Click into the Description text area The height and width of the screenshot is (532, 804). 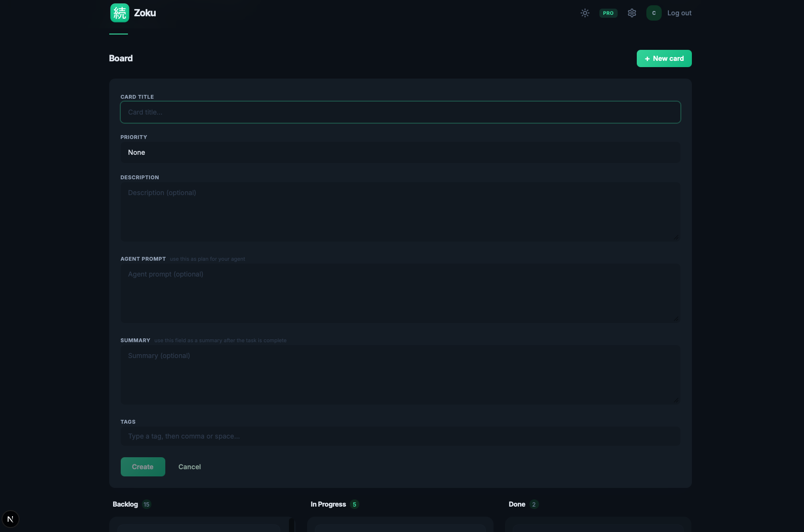point(400,212)
